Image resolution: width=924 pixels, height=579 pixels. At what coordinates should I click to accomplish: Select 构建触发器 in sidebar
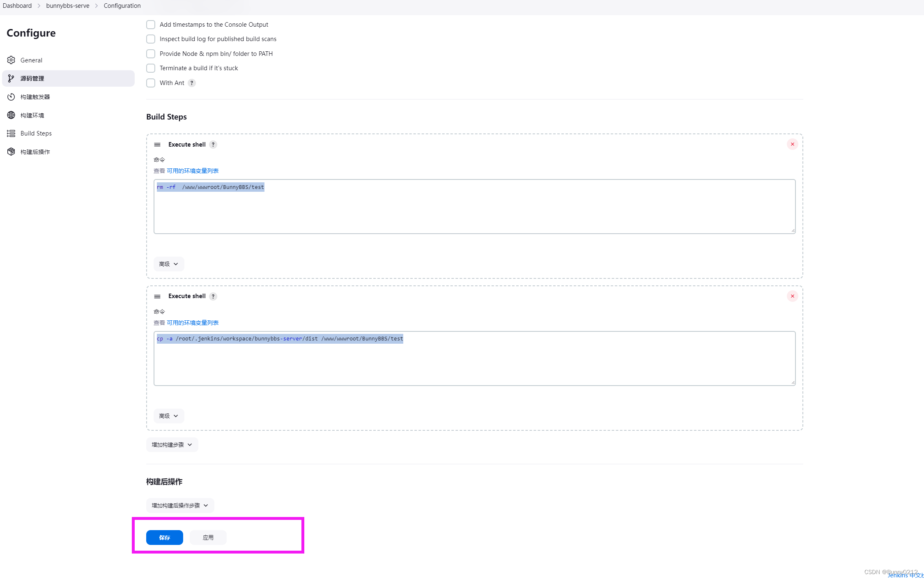68,97
